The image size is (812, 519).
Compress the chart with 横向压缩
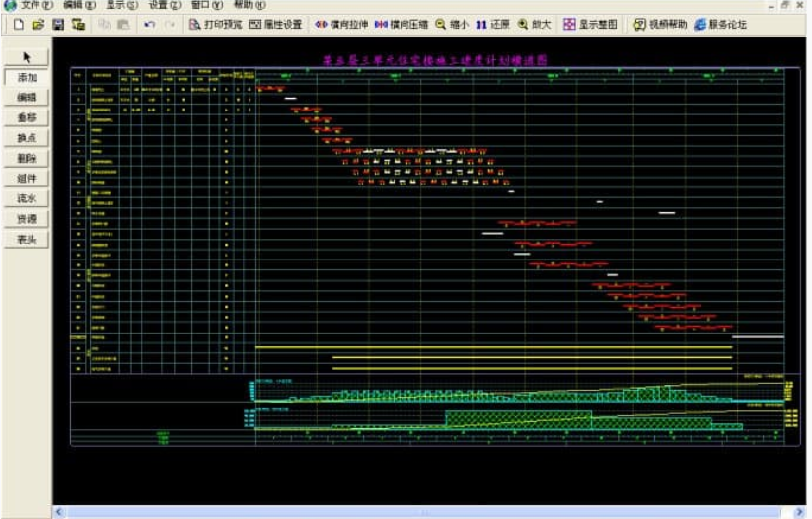[402, 24]
